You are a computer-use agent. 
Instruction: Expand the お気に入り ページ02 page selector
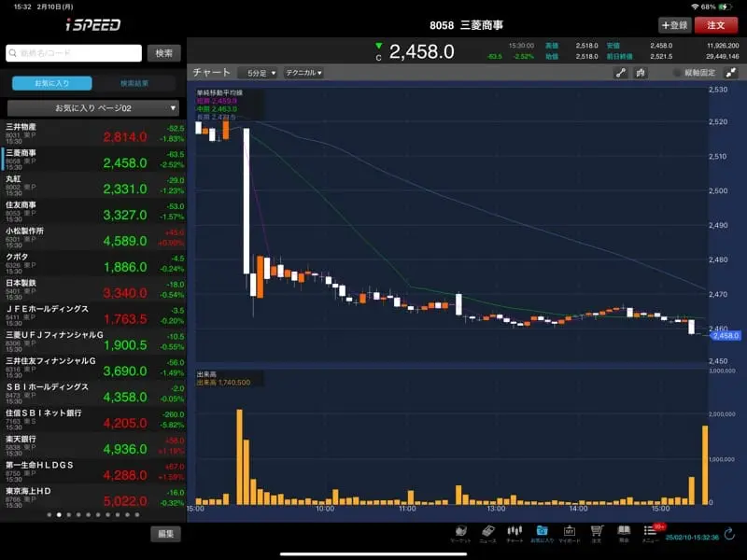coord(92,108)
